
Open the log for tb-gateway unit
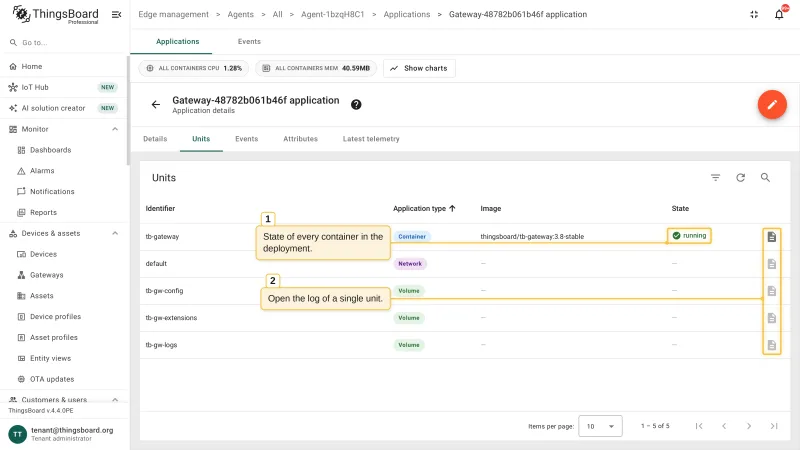click(771, 237)
